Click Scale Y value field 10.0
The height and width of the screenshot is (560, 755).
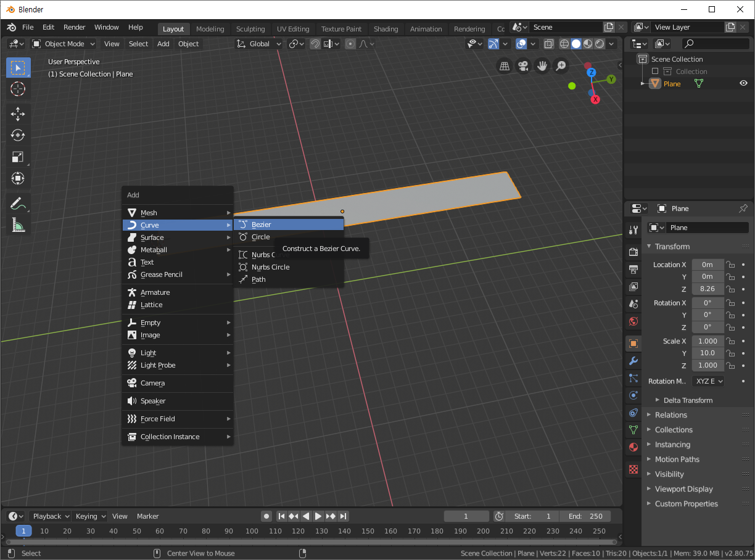708,353
